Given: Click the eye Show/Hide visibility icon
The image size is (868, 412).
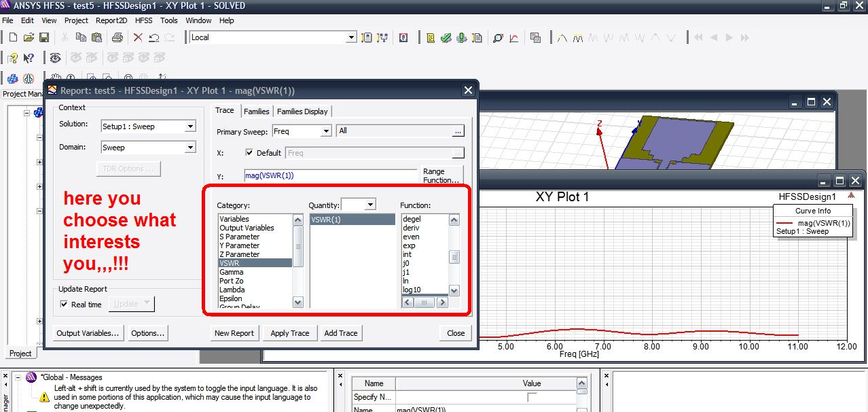Looking at the screenshot, I should [x=54, y=58].
